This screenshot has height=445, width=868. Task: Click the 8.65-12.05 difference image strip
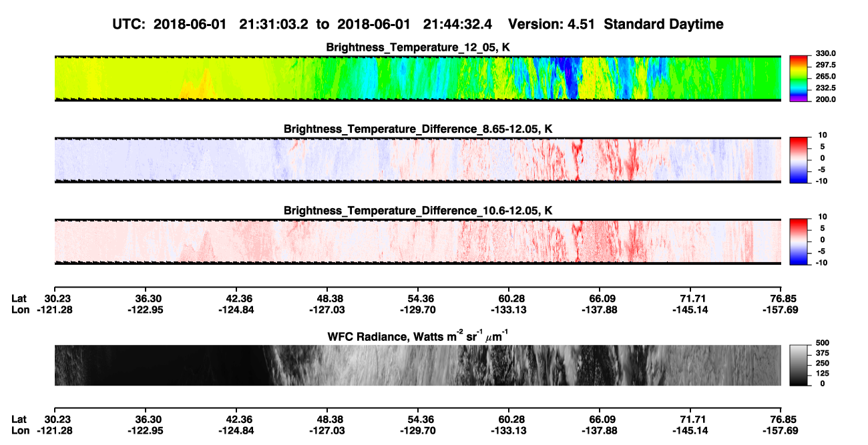tap(418, 160)
